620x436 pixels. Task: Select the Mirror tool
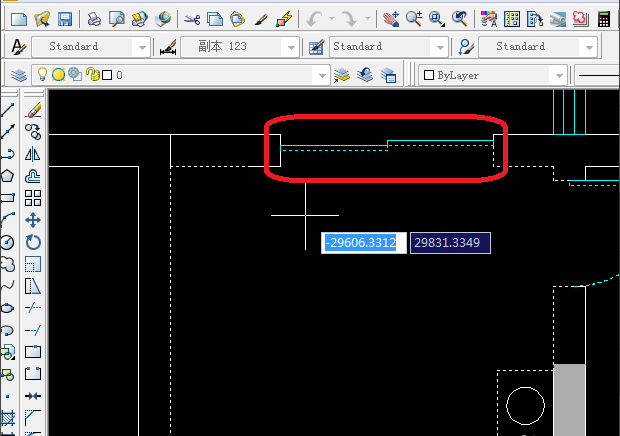(x=33, y=153)
